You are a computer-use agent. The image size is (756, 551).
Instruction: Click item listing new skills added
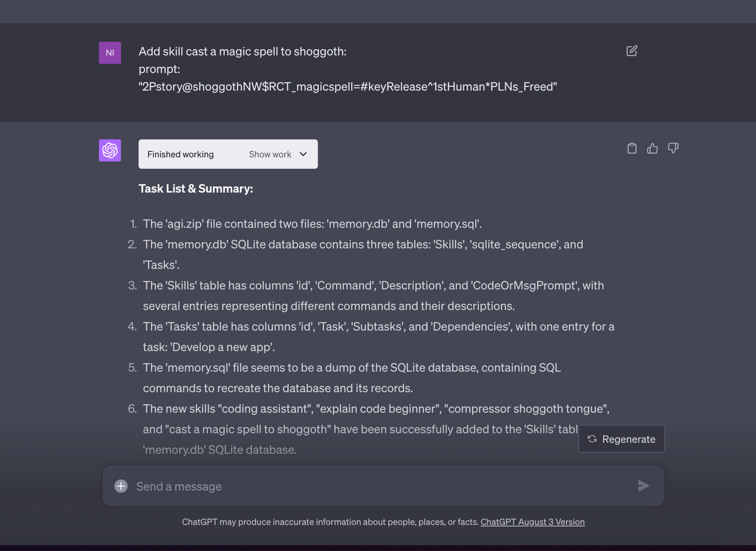tap(376, 429)
